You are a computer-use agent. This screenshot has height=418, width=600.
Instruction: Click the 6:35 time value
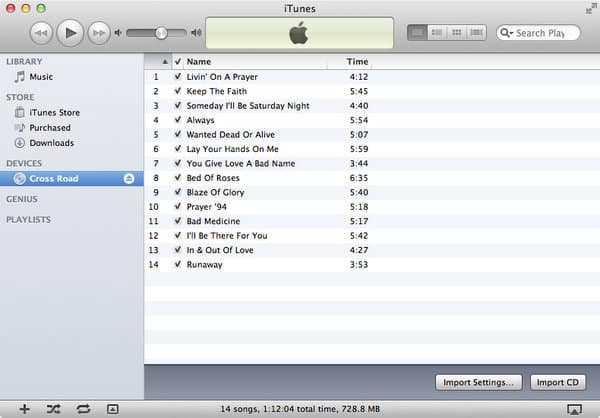[x=359, y=178]
